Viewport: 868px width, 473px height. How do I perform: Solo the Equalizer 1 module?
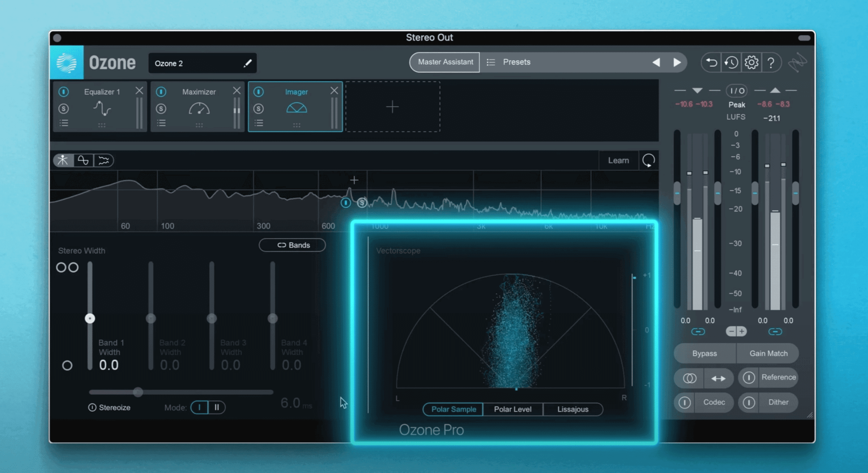tap(64, 108)
